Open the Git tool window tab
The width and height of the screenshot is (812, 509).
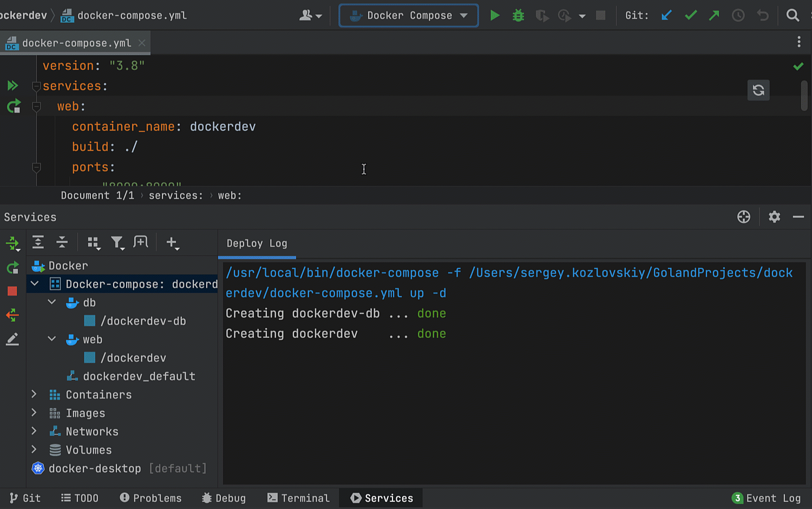point(25,498)
